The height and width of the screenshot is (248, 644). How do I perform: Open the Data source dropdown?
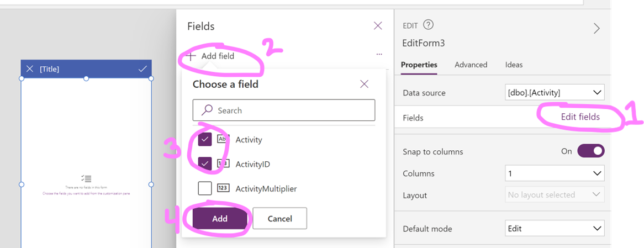[x=555, y=92]
